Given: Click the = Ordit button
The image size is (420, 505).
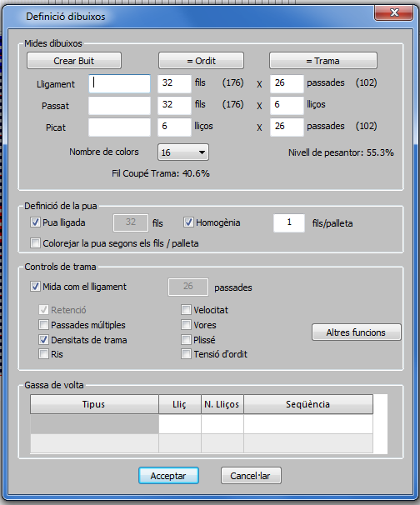Looking at the screenshot, I should click(201, 61).
